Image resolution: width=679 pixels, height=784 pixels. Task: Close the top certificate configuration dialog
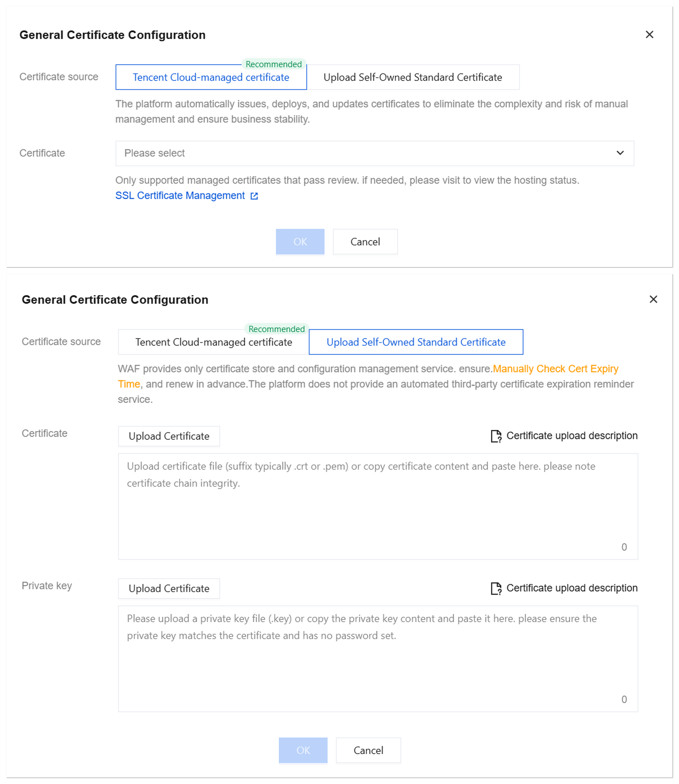click(x=649, y=35)
